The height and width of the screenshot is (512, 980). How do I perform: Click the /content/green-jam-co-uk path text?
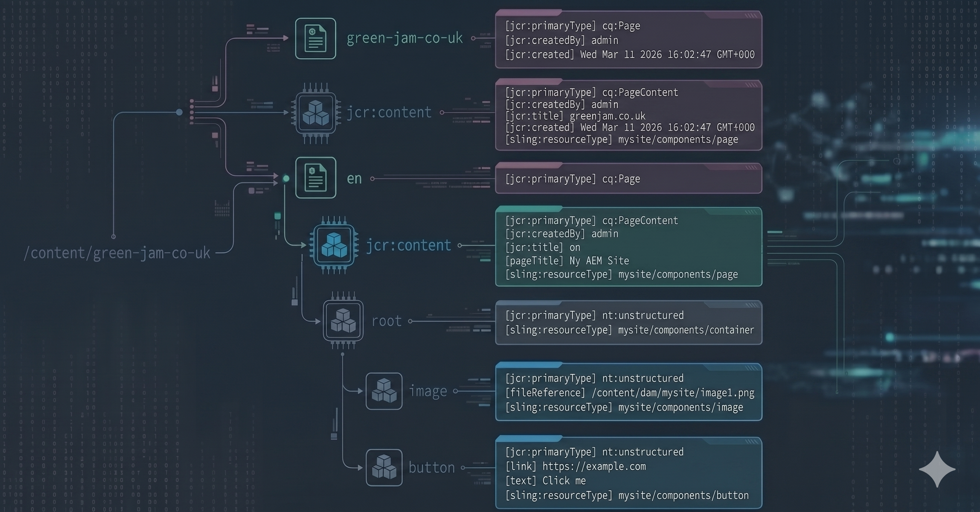(x=117, y=253)
